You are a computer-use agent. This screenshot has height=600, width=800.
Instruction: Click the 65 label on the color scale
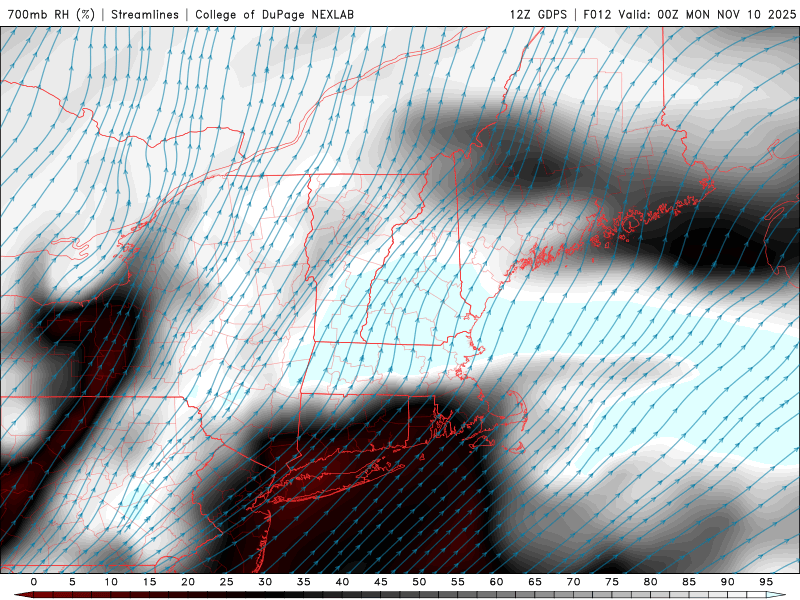point(535,582)
